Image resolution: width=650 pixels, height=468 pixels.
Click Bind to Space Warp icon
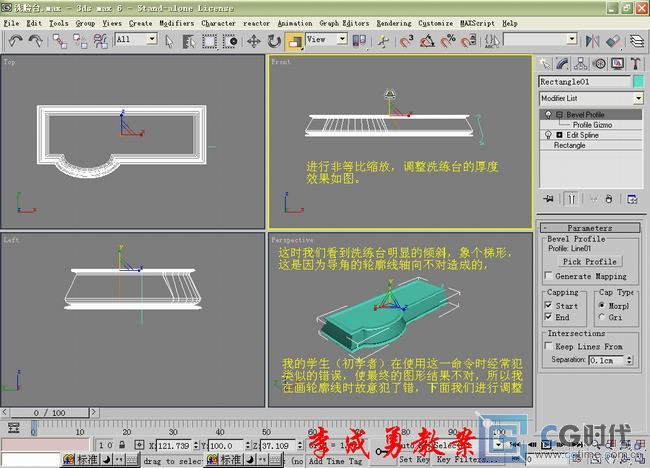point(100,41)
